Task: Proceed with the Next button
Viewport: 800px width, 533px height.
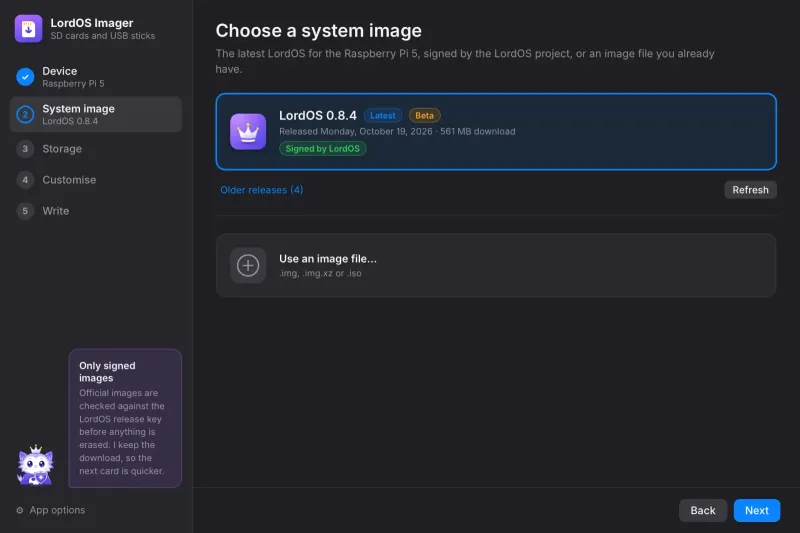Action: point(757,510)
